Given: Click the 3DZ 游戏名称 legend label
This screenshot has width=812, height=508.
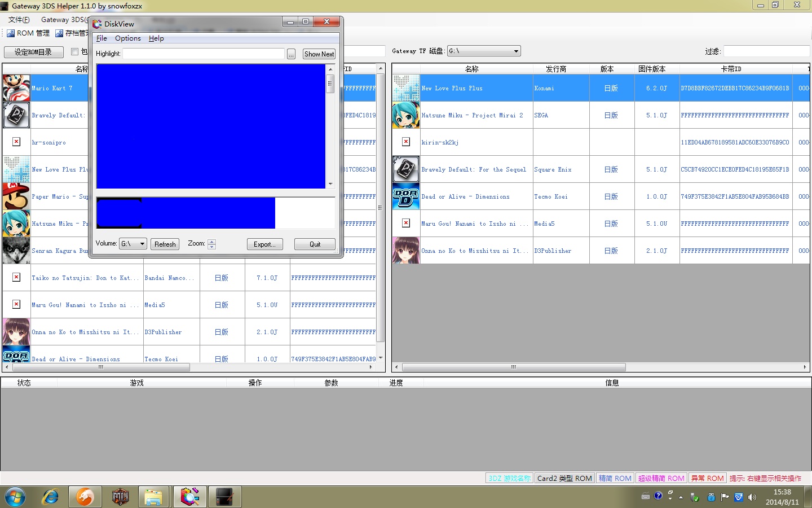Looking at the screenshot, I should pyautogui.click(x=510, y=478).
